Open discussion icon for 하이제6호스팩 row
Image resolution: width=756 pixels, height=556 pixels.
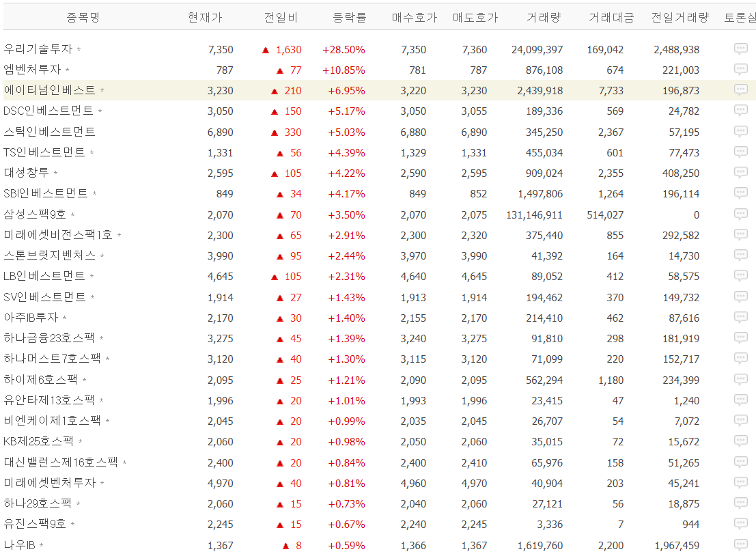(740, 379)
